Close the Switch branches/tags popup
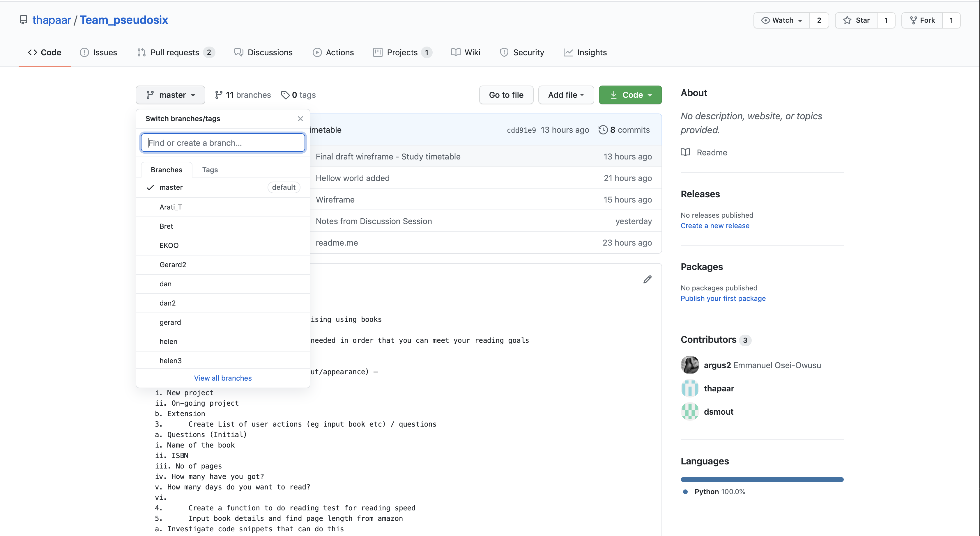This screenshot has width=980, height=536. click(300, 119)
